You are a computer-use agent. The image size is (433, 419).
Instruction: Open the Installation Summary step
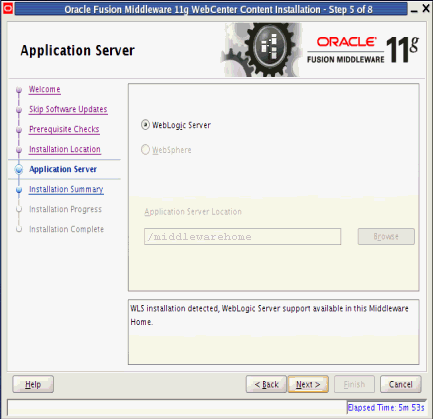pyautogui.click(x=66, y=189)
